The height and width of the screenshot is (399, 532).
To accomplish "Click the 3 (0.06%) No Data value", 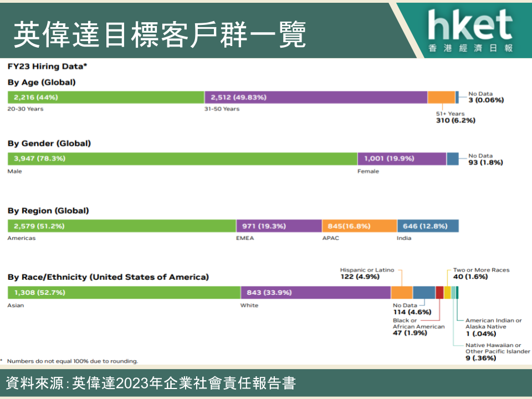I will [486, 100].
